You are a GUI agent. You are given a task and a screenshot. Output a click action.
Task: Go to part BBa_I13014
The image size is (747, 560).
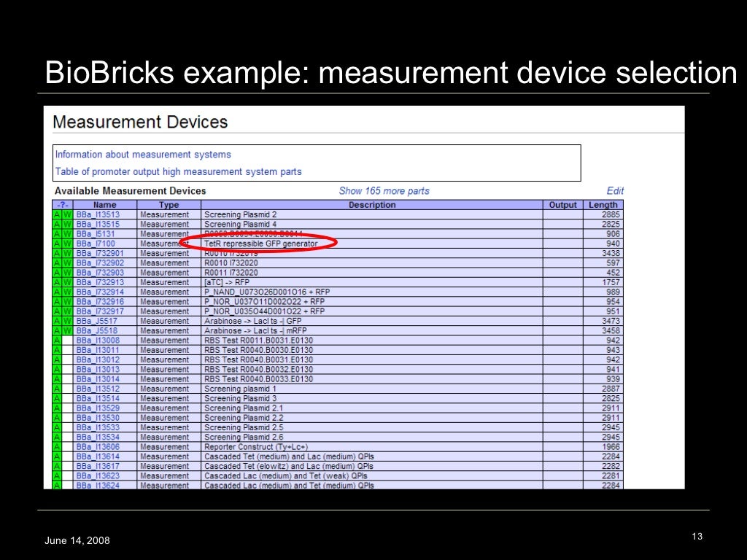point(98,379)
